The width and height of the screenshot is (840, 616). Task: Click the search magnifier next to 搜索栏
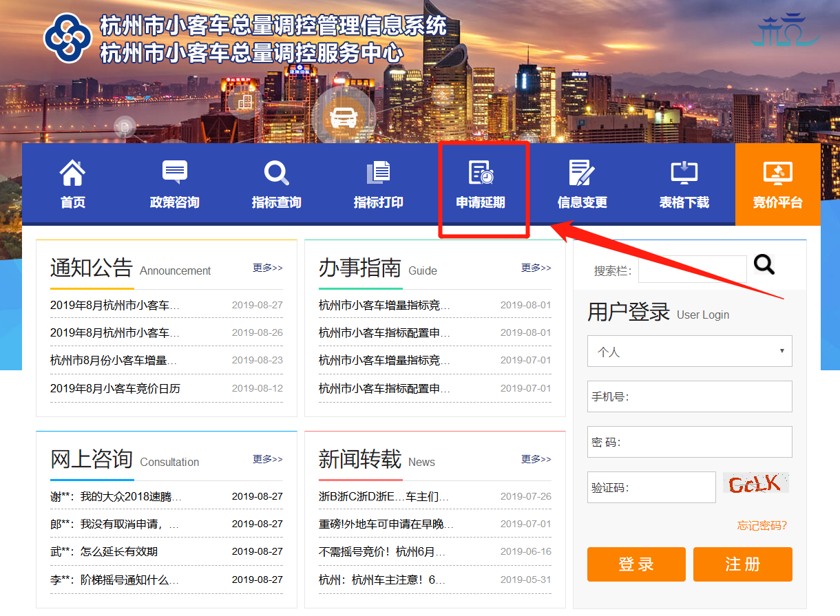(764, 264)
